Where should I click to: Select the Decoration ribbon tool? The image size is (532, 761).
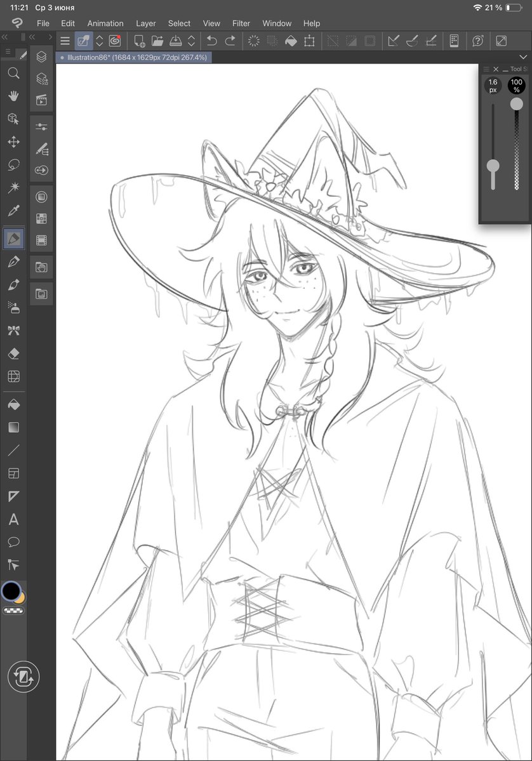[x=13, y=331]
